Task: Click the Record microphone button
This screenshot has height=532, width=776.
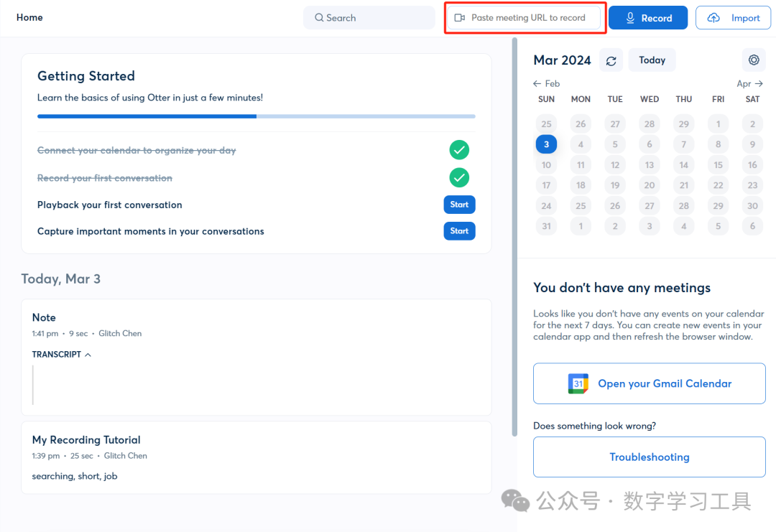Action: coord(648,18)
